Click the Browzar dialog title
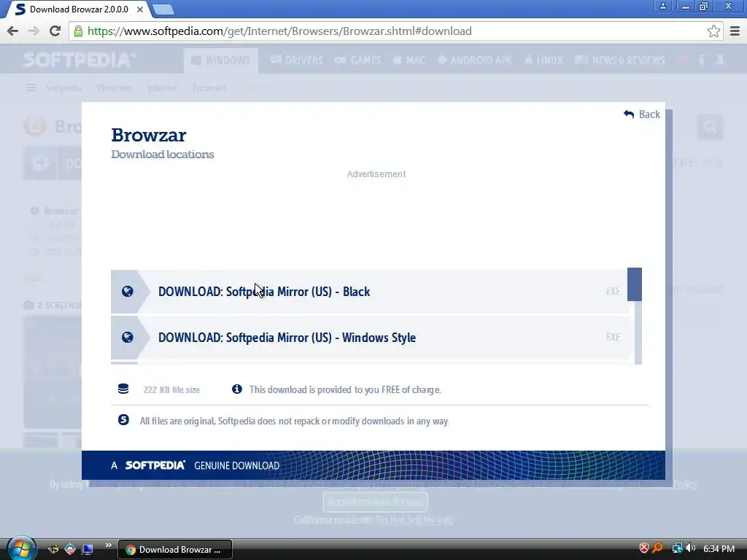Viewport: 747px width, 560px height. point(149,135)
